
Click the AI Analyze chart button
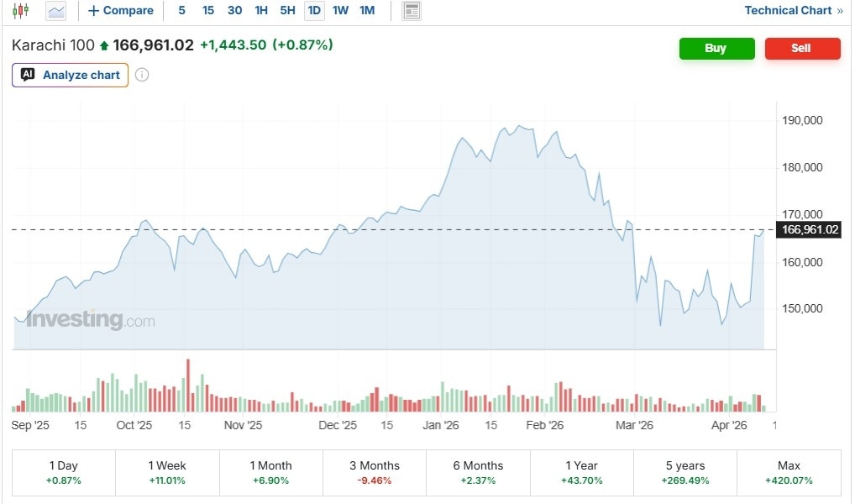71,75
